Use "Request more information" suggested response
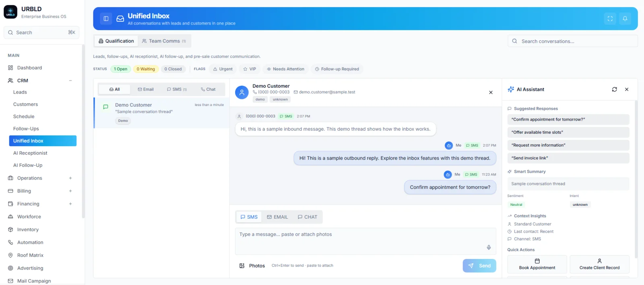644x285 pixels. 568,145
